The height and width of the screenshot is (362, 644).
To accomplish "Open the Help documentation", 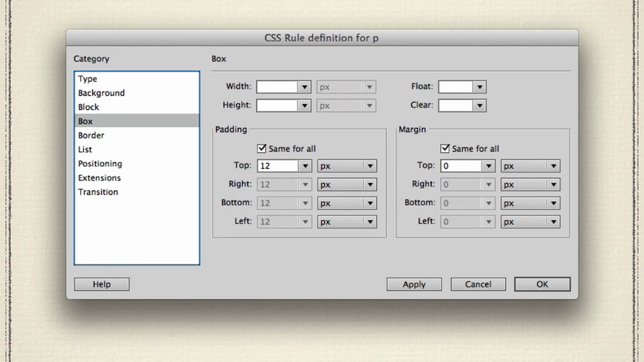I will click(x=101, y=284).
